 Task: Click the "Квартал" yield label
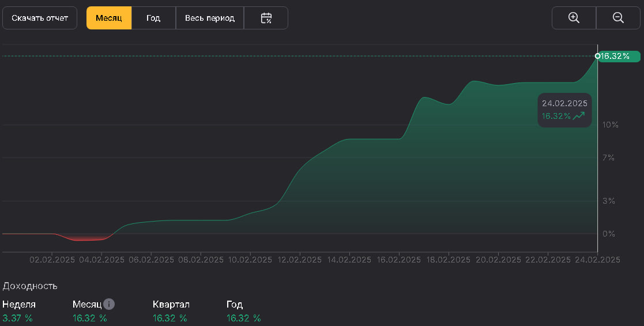pyautogui.click(x=171, y=305)
